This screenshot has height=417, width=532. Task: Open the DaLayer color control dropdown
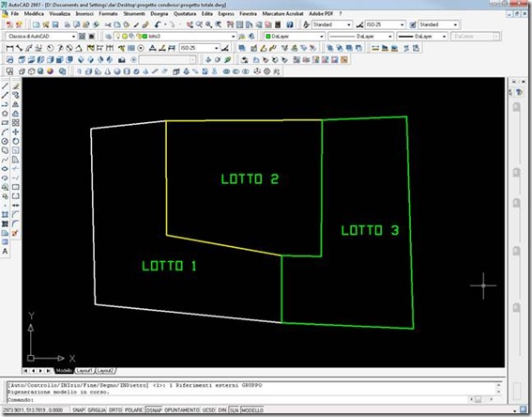295,37
